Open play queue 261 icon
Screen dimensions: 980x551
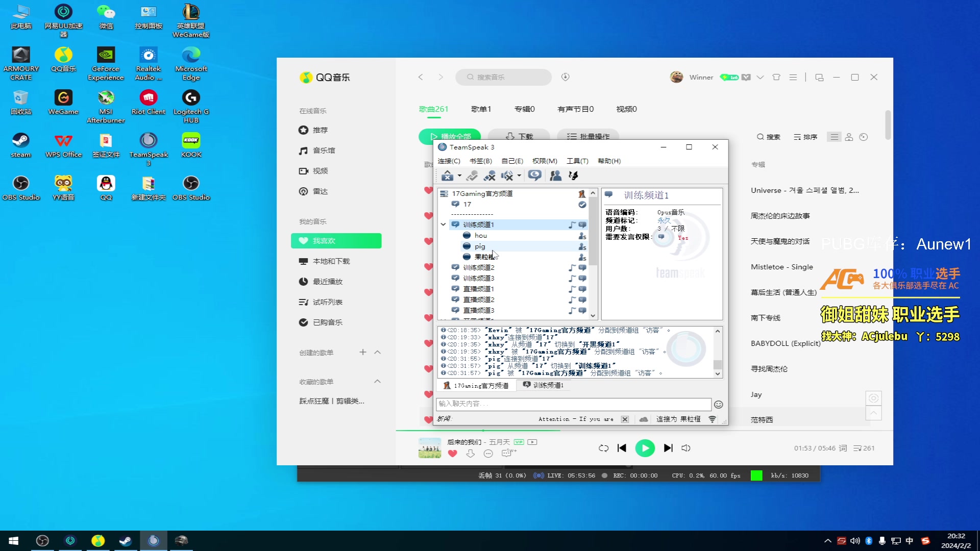[x=864, y=448]
